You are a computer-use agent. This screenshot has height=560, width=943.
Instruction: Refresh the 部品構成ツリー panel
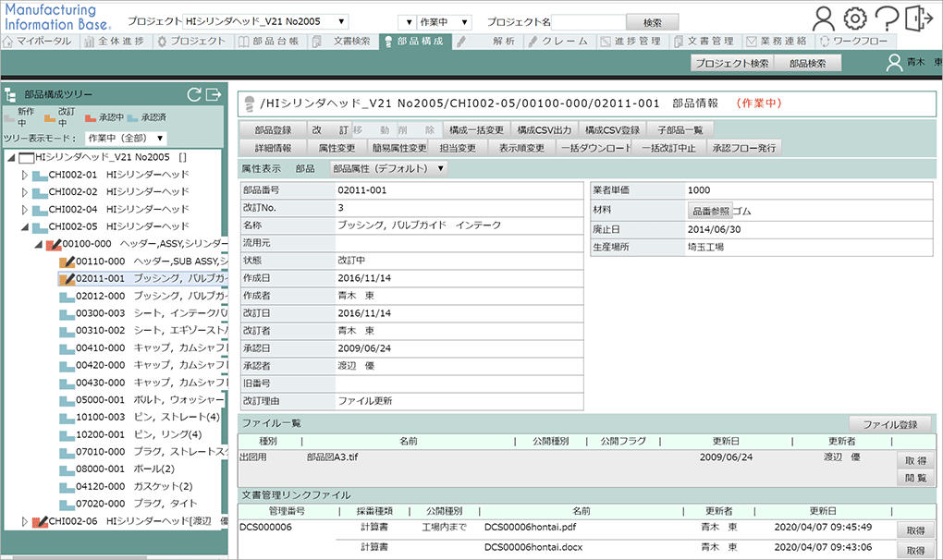(x=194, y=93)
